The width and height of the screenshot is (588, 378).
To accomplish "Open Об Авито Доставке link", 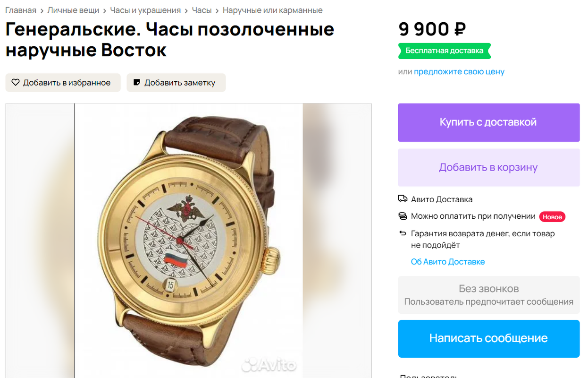I will pyautogui.click(x=448, y=261).
